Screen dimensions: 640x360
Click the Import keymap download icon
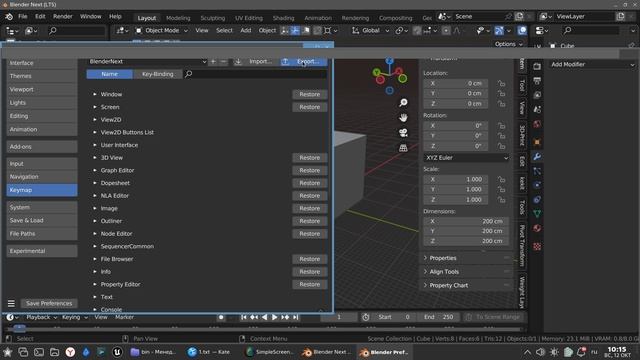(238, 62)
